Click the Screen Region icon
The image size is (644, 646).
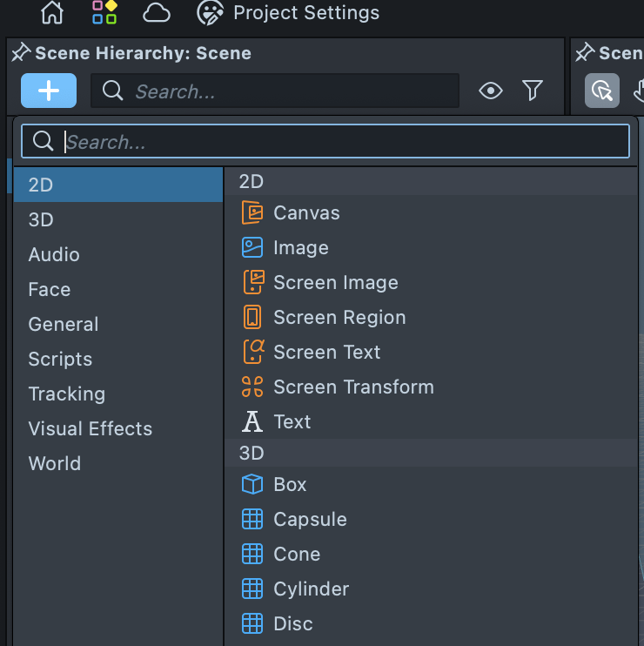pos(252,317)
